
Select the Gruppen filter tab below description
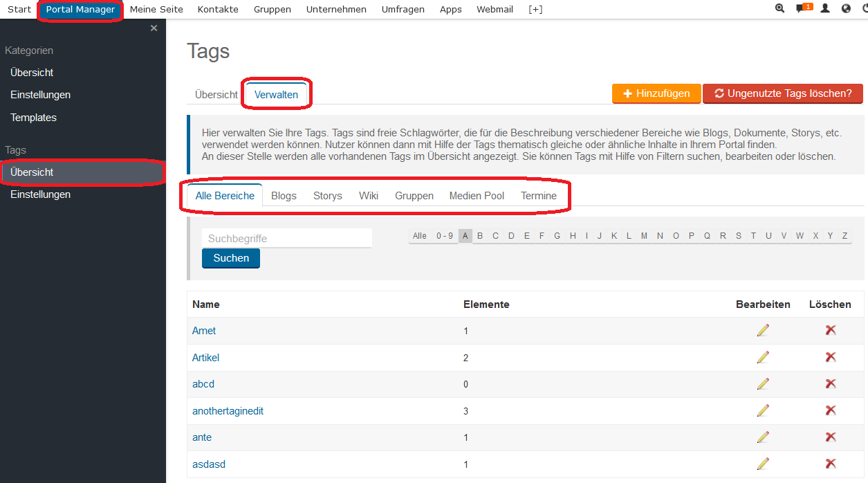(x=414, y=195)
